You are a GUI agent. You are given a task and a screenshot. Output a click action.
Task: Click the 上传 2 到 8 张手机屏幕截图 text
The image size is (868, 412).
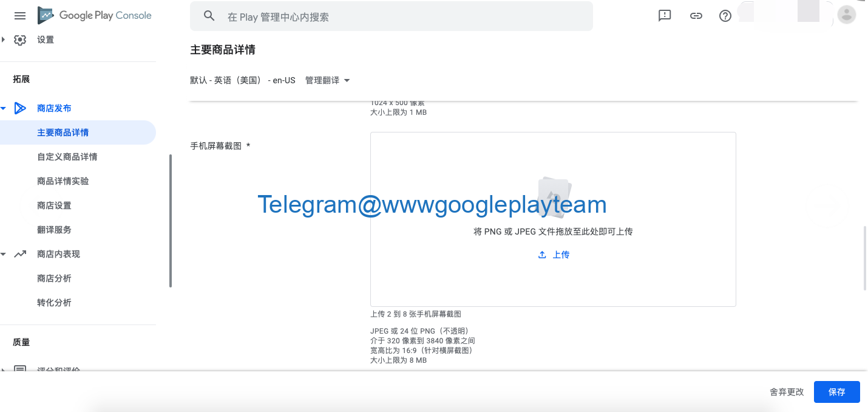tap(416, 314)
